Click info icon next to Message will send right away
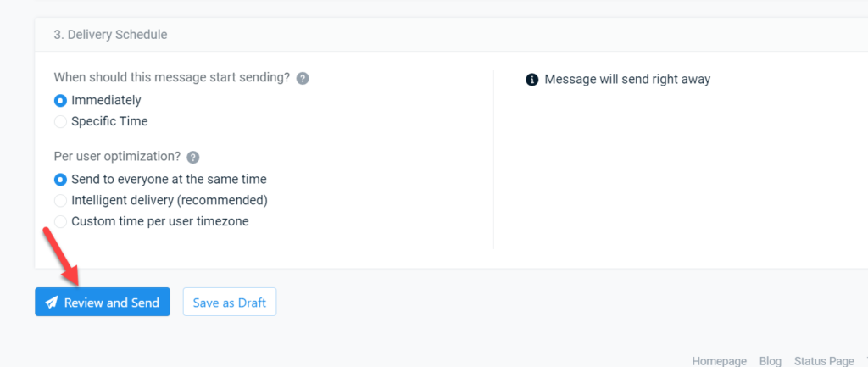The image size is (868, 367). pyautogui.click(x=531, y=80)
